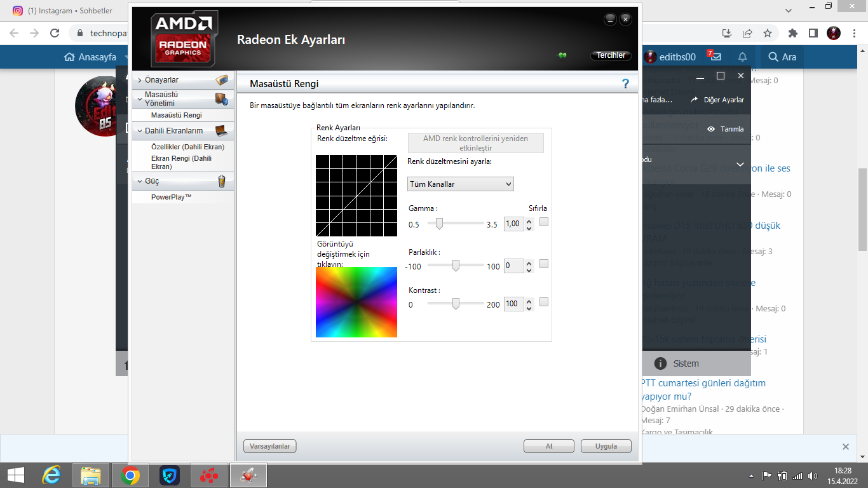Click the Masaüstü Yönetimi monitor icon
The width and height of the screenshot is (868, 488).
pos(221,98)
